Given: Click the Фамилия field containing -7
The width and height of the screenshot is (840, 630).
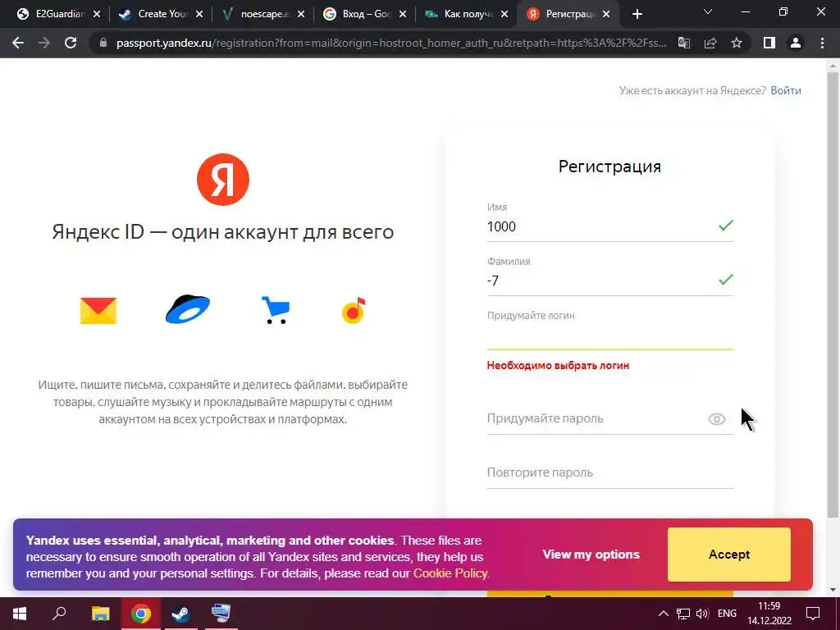Looking at the screenshot, I should pyautogui.click(x=609, y=281).
